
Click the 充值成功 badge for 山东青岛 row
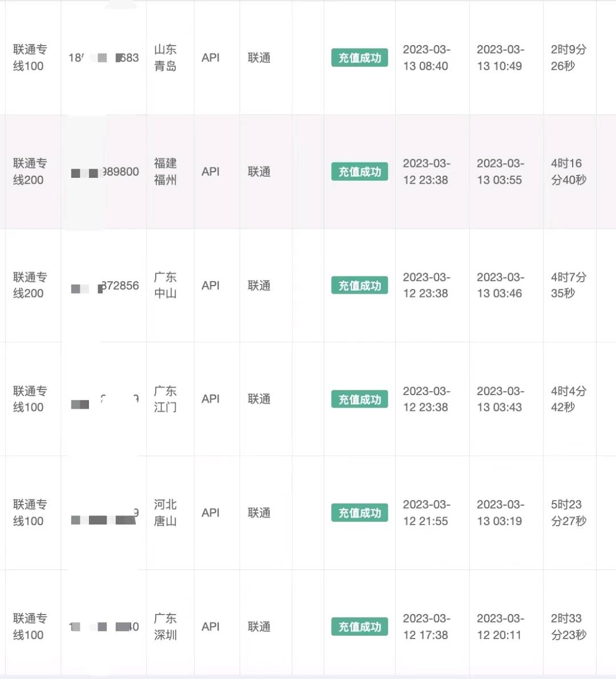coord(359,58)
